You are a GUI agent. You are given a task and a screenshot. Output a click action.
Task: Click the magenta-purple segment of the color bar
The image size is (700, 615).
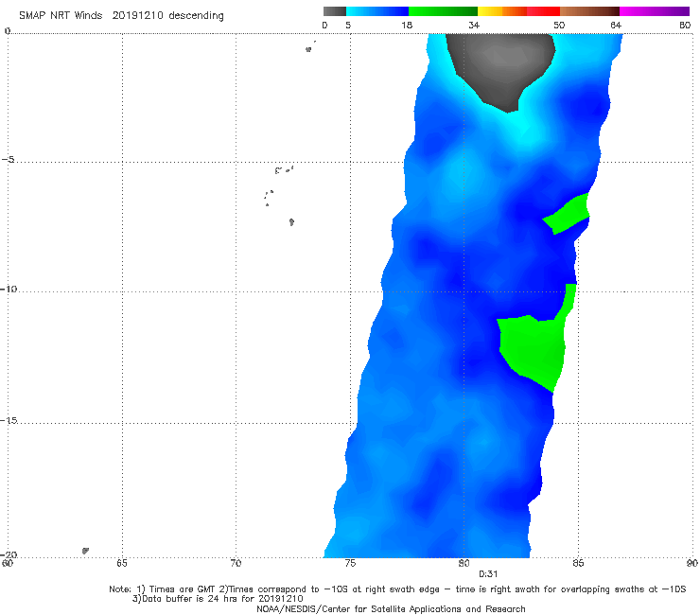655,11
